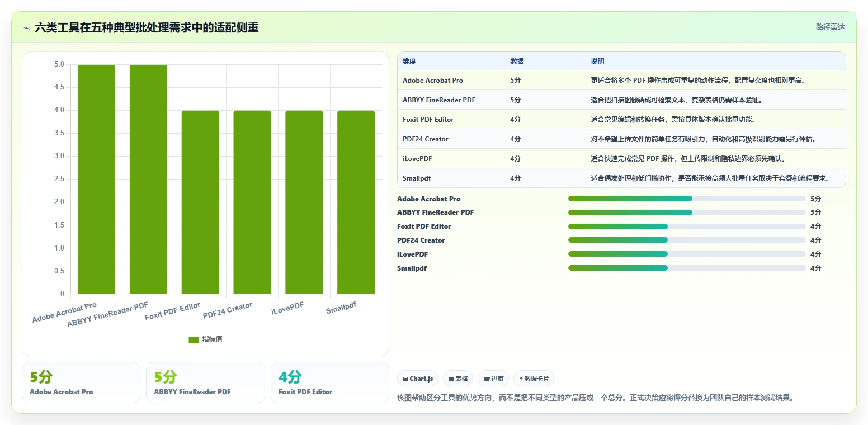The height and width of the screenshot is (425, 868).
Task: Click the Foxit PDF Editor x-axis label
Action: pyautogui.click(x=173, y=311)
